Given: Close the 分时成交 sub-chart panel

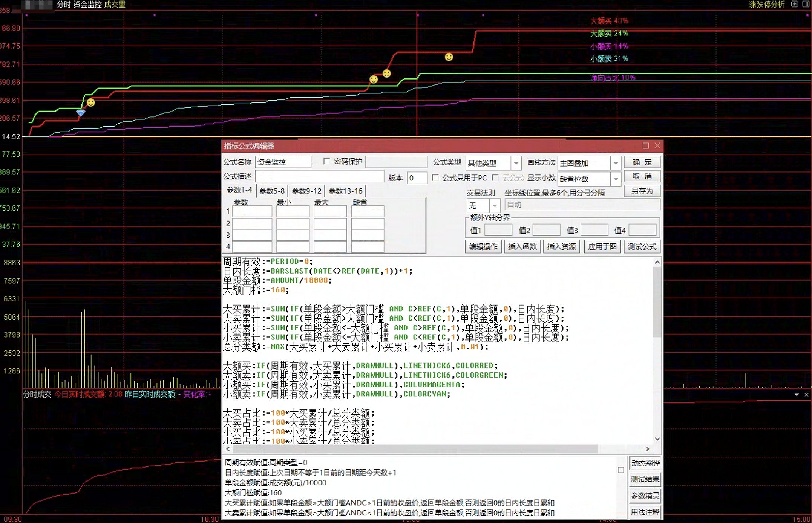Looking at the screenshot, I should (x=806, y=395).
